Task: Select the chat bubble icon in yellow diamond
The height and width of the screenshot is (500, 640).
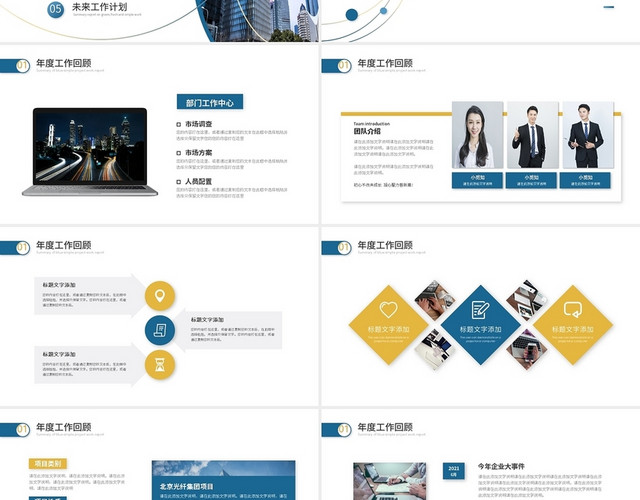Action: coord(573,310)
